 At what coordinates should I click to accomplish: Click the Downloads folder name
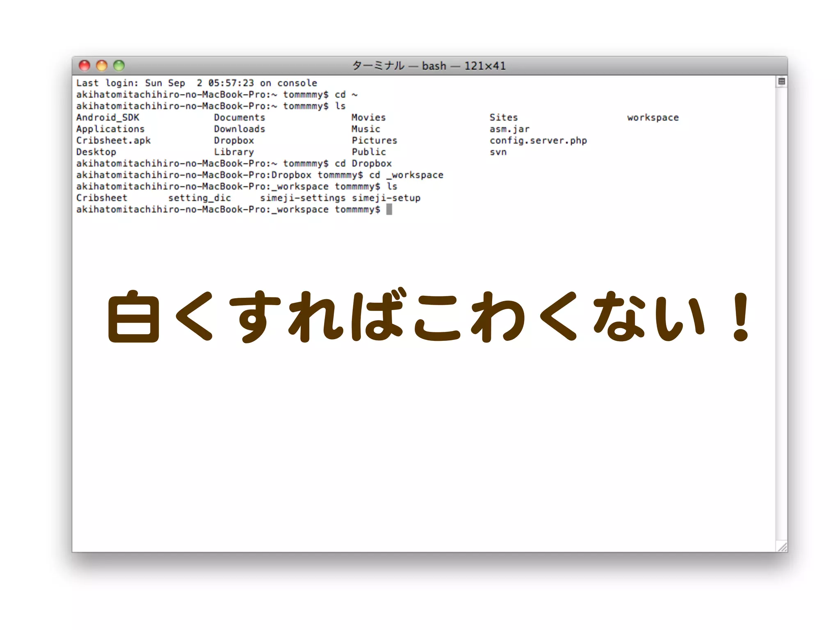(239, 129)
